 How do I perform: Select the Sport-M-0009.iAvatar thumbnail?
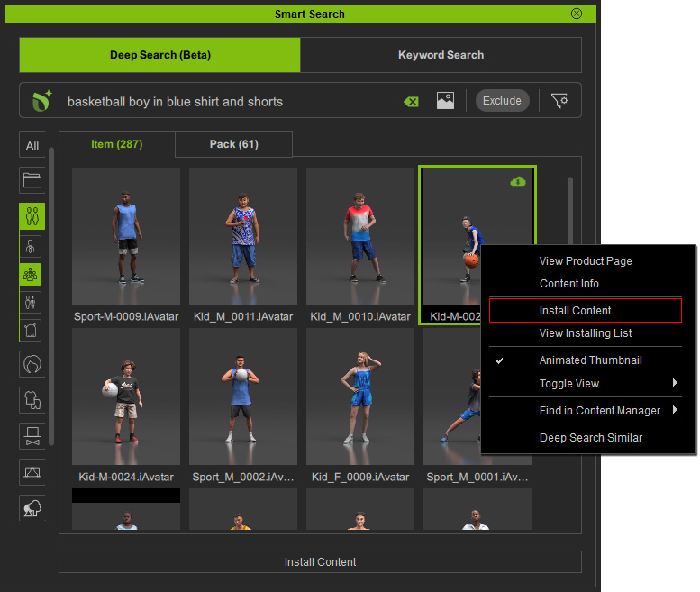coord(126,236)
